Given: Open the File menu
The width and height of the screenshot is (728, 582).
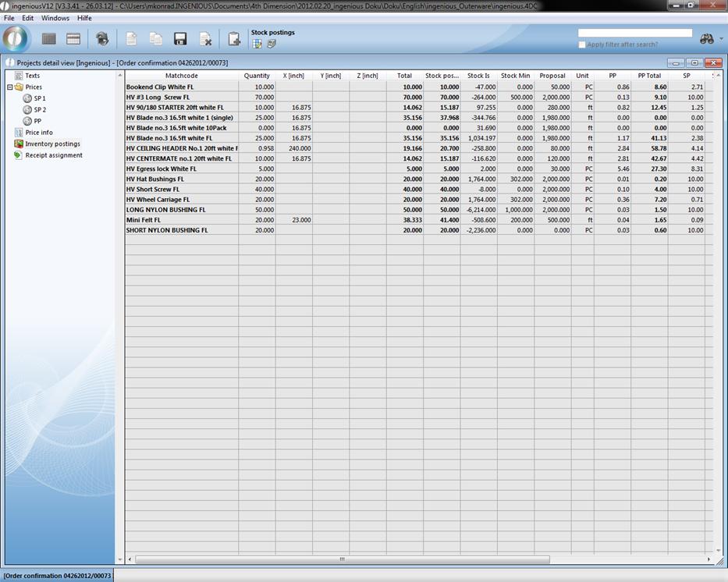Looking at the screenshot, I should pyautogui.click(x=9, y=18).
